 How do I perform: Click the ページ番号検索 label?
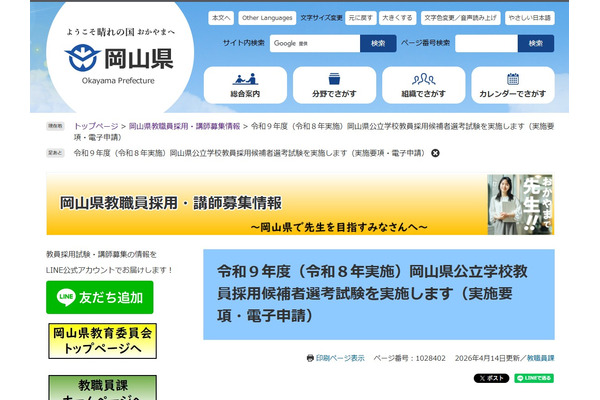[426, 43]
